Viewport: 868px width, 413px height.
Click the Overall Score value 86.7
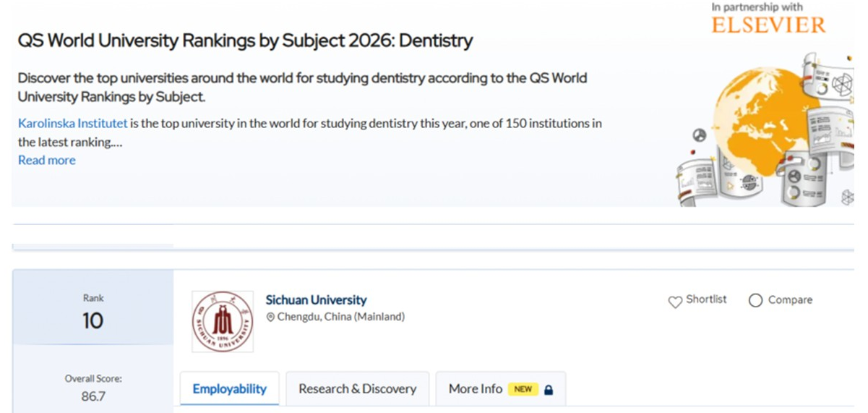(x=93, y=396)
